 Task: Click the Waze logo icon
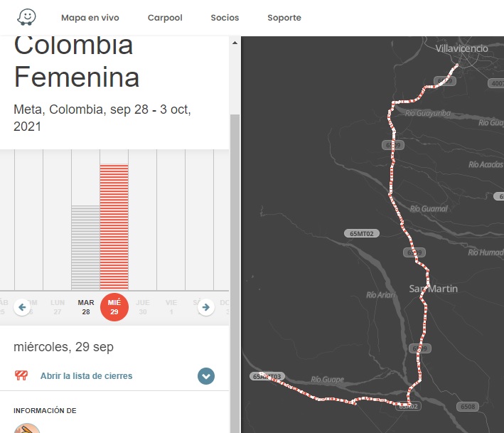point(27,17)
